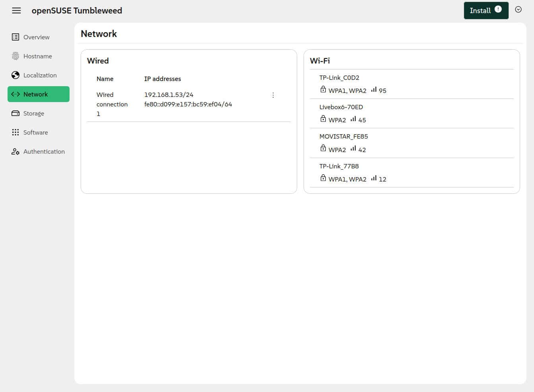Click the Authentication user-gear icon
Image resolution: width=534 pixels, height=392 pixels.
[15, 152]
